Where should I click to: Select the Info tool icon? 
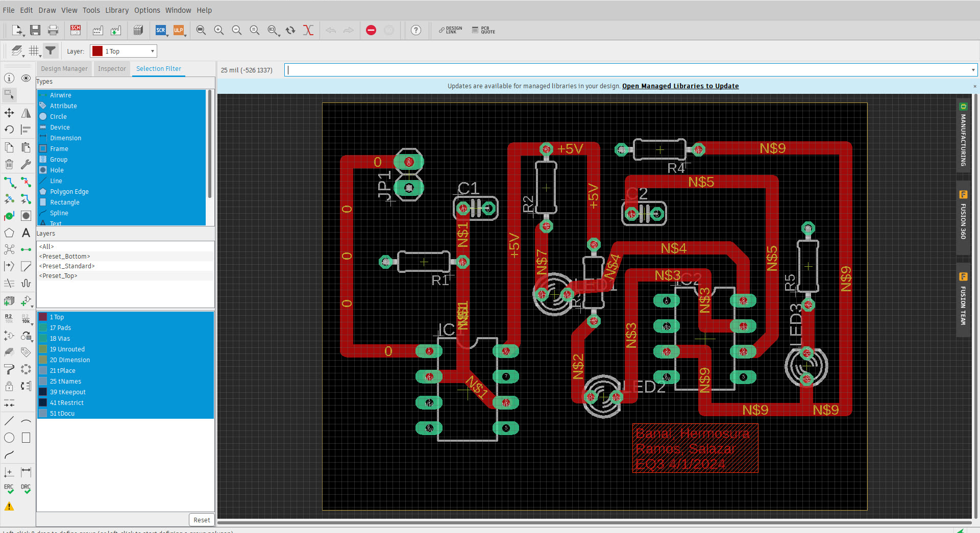coord(9,78)
